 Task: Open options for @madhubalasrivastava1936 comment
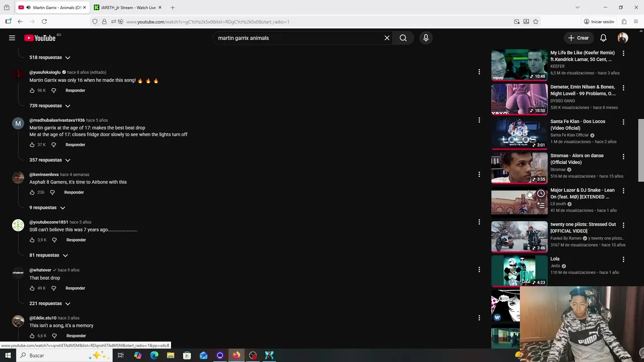[x=479, y=120]
